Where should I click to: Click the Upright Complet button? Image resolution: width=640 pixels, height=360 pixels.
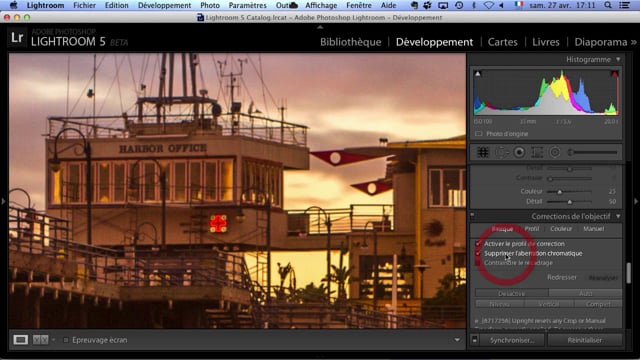tap(598, 304)
